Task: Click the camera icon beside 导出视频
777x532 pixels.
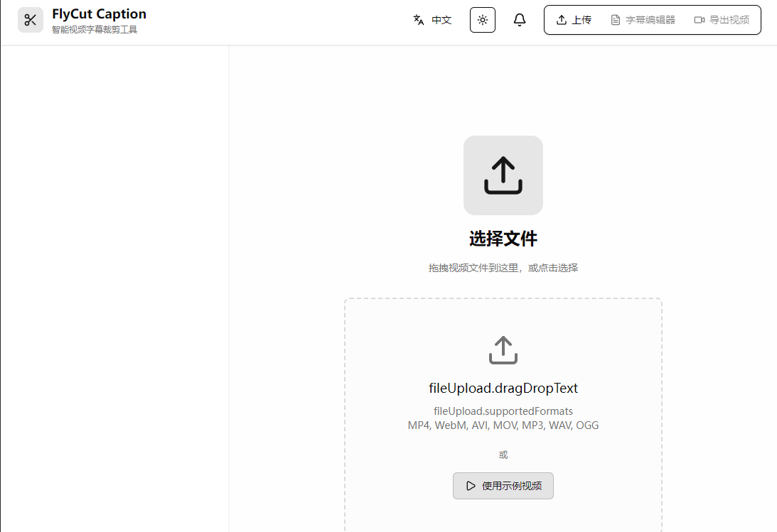Action: click(x=700, y=20)
